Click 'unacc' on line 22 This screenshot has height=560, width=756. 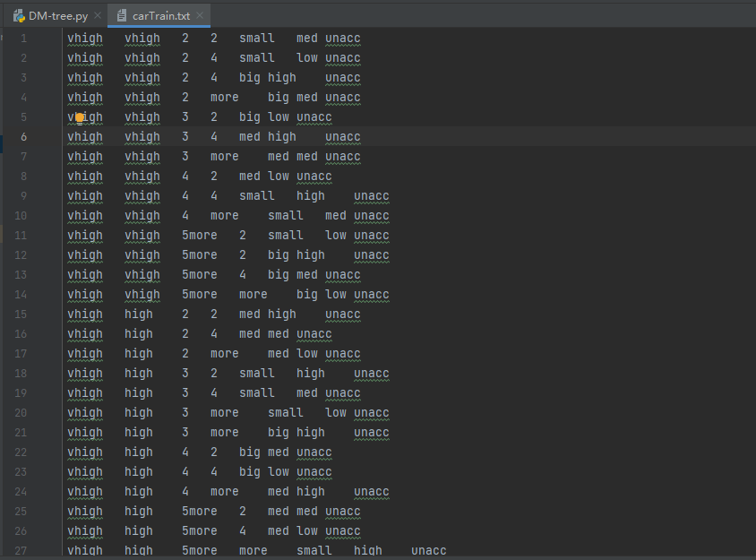(x=314, y=452)
